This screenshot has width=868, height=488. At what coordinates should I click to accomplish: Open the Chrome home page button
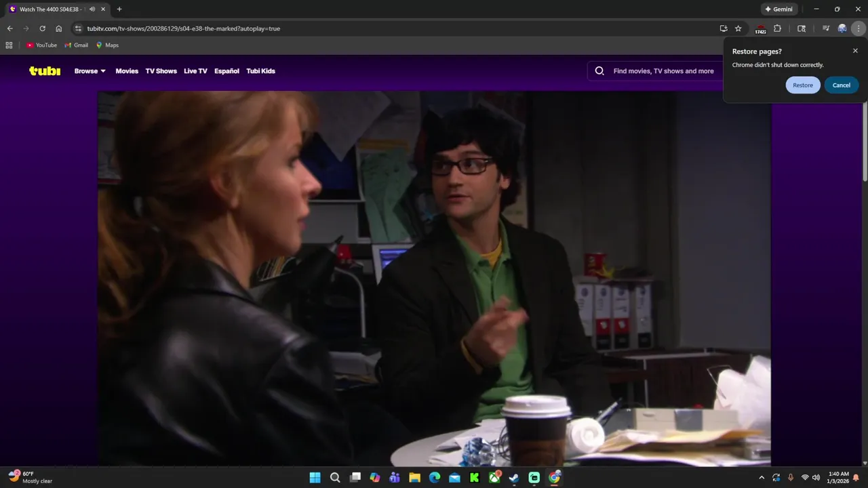pos(59,28)
